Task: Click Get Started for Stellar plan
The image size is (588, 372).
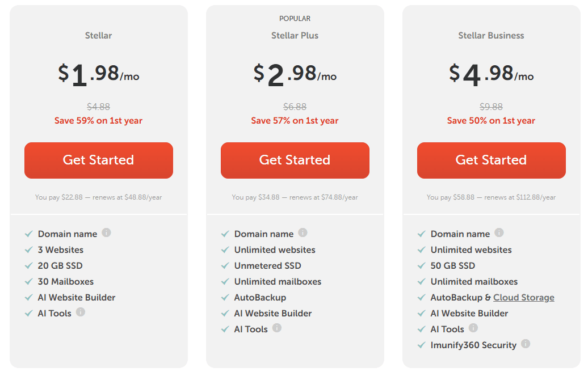Action: tap(99, 160)
